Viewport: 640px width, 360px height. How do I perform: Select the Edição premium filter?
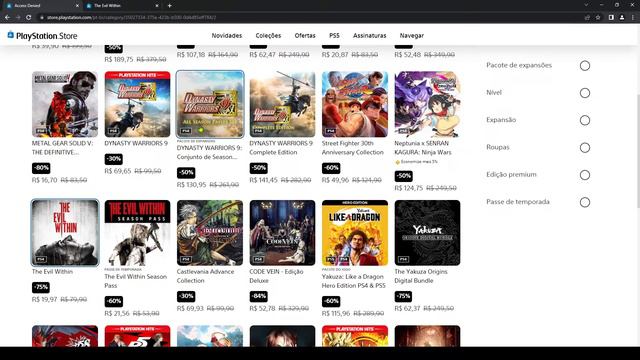tap(584, 175)
